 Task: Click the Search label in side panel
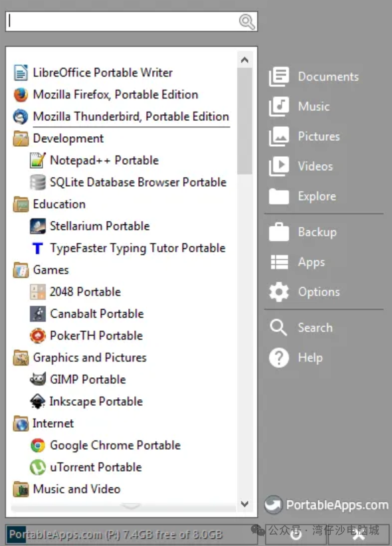pyautogui.click(x=316, y=327)
